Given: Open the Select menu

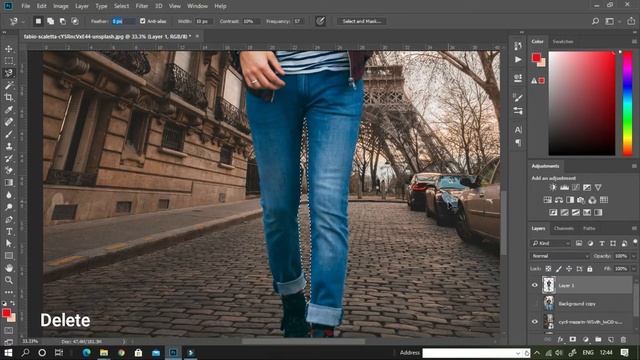Looking at the screenshot, I should [121, 6].
